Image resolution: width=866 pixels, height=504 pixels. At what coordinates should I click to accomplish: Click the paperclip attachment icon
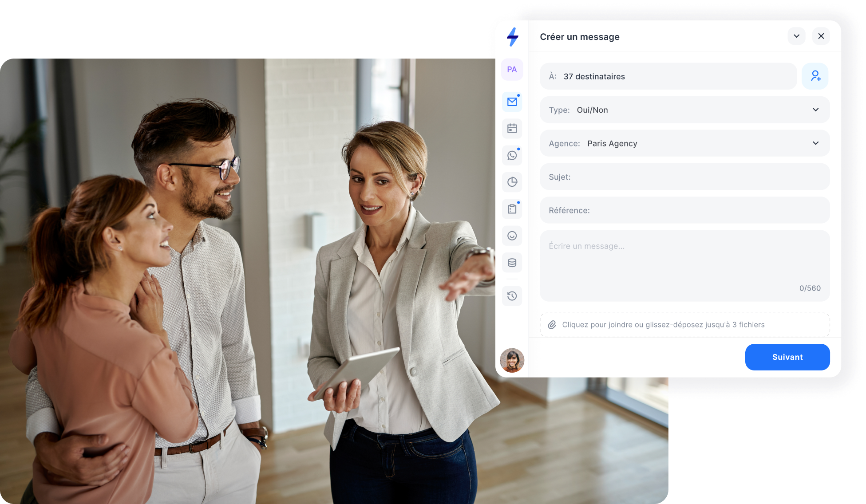pyautogui.click(x=552, y=325)
